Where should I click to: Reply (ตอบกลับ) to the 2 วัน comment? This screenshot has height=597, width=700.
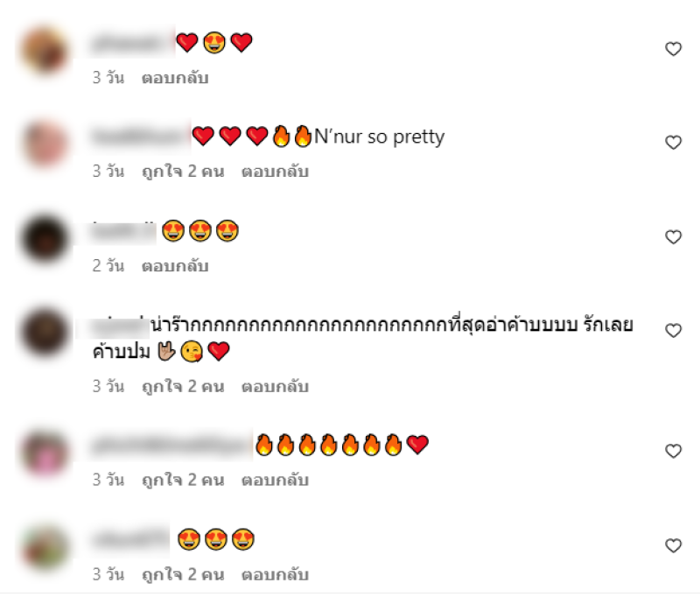click(x=175, y=266)
